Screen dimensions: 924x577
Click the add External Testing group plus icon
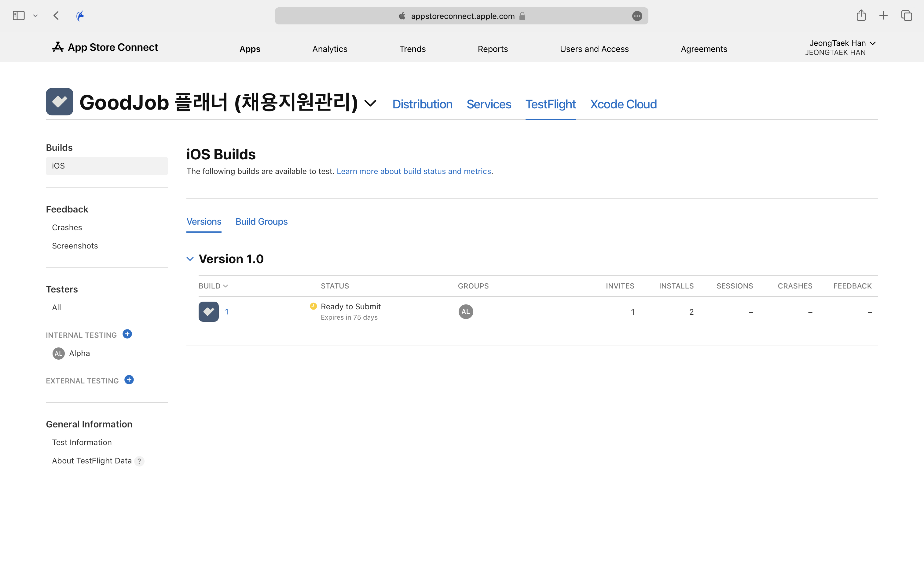tap(129, 380)
